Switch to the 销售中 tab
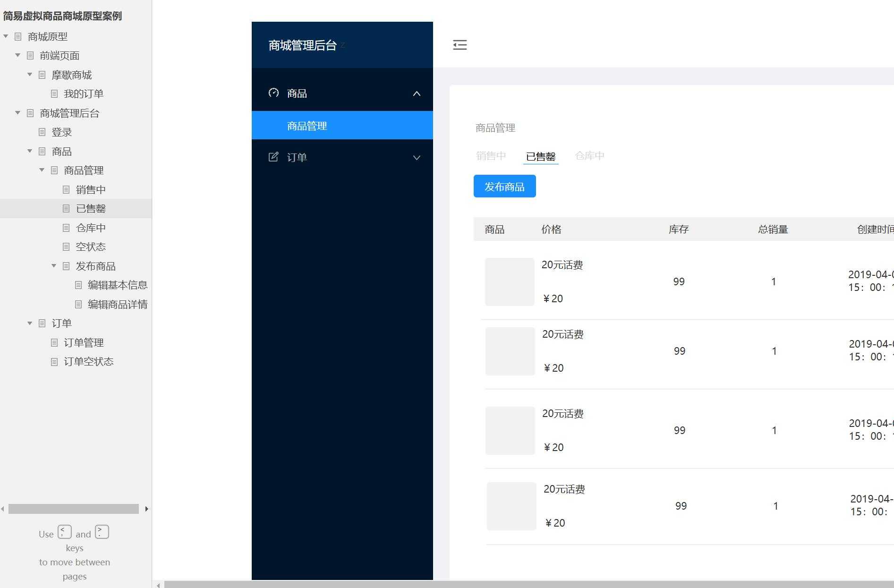The width and height of the screenshot is (894, 588). click(491, 156)
